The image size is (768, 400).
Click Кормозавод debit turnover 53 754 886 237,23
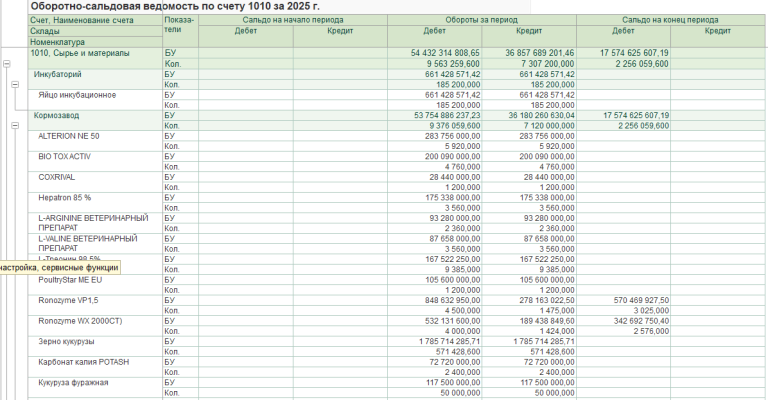[x=447, y=116]
